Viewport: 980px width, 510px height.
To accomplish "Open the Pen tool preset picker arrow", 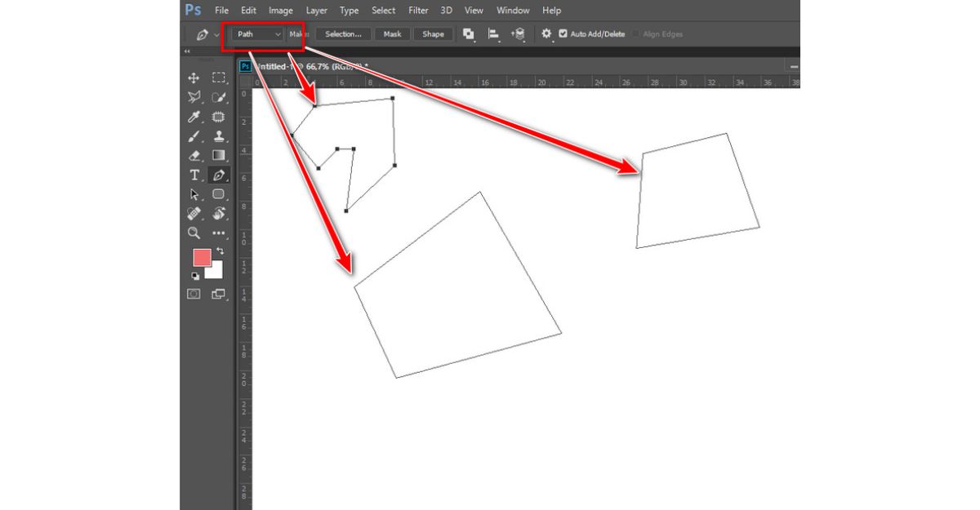I will (216, 35).
